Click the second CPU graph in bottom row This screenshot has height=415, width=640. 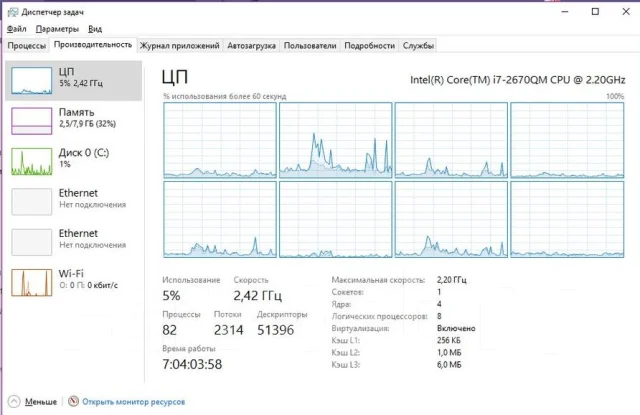click(x=336, y=220)
